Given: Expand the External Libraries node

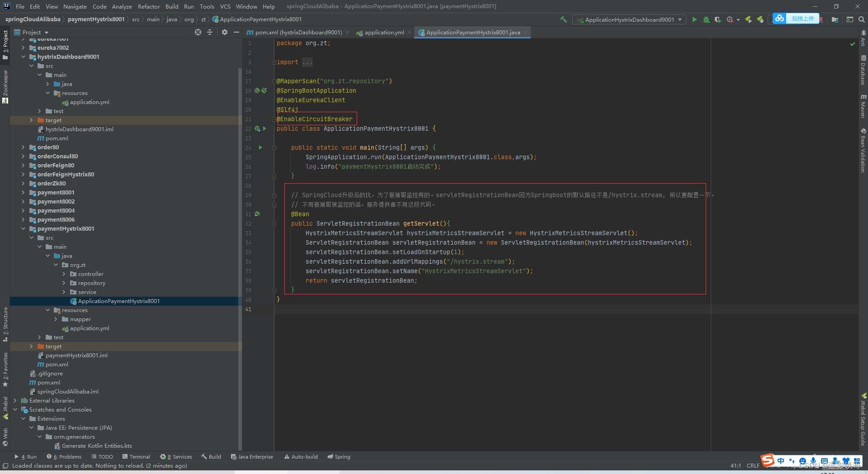Looking at the screenshot, I should [15, 400].
